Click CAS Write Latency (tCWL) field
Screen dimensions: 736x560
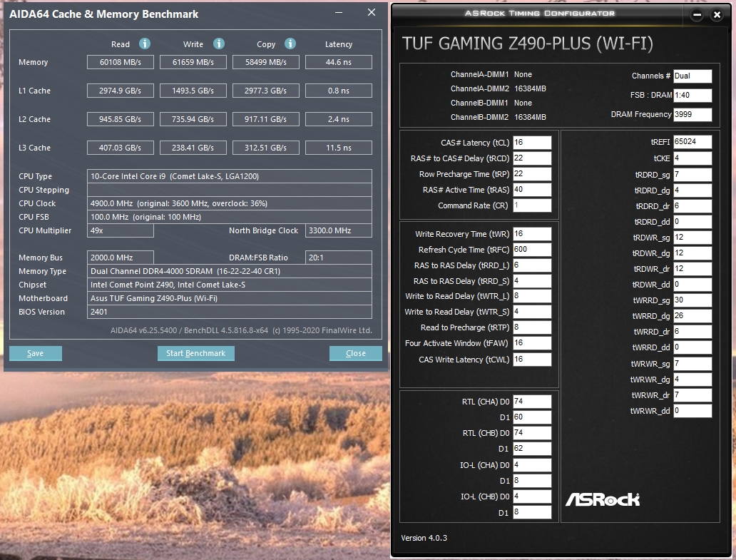pos(532,359)
